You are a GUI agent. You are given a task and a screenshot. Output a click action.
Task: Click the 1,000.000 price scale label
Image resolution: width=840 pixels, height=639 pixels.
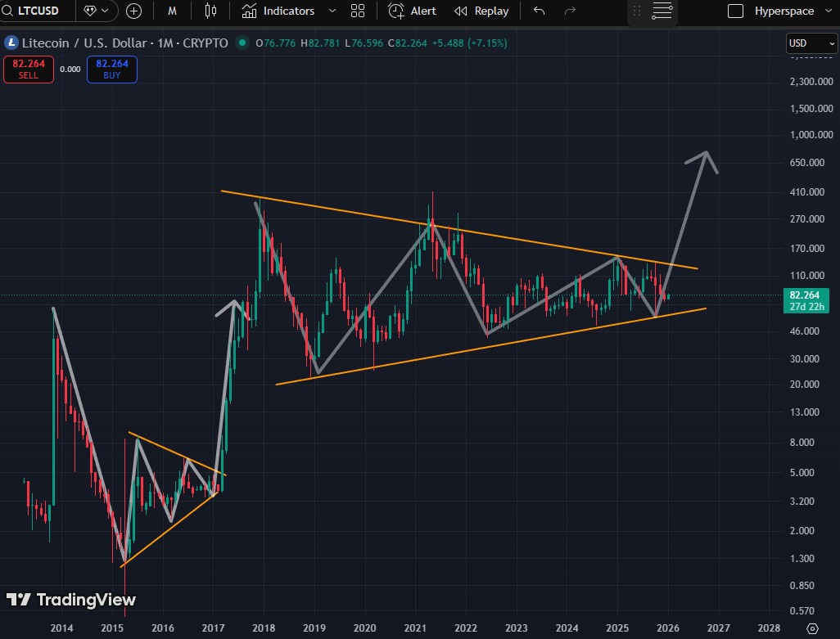pyautogui.click(x=811, y=134)
